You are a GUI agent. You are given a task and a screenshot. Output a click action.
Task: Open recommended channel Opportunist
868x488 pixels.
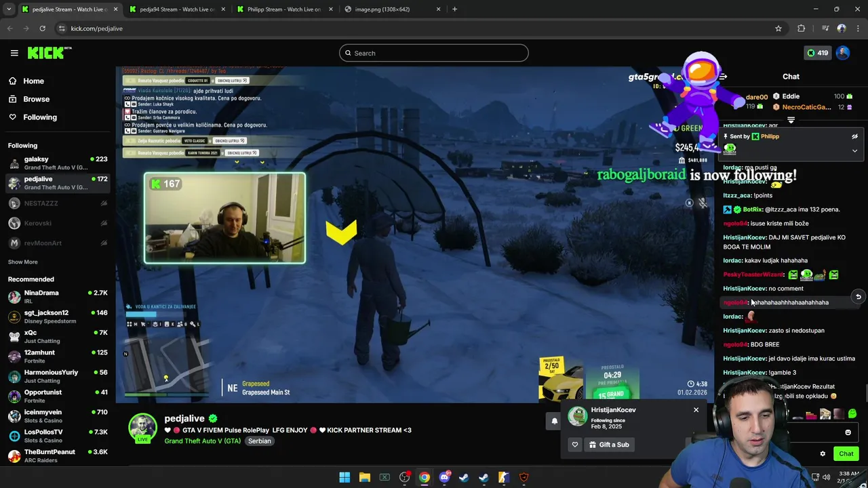(x=58, y=396)
